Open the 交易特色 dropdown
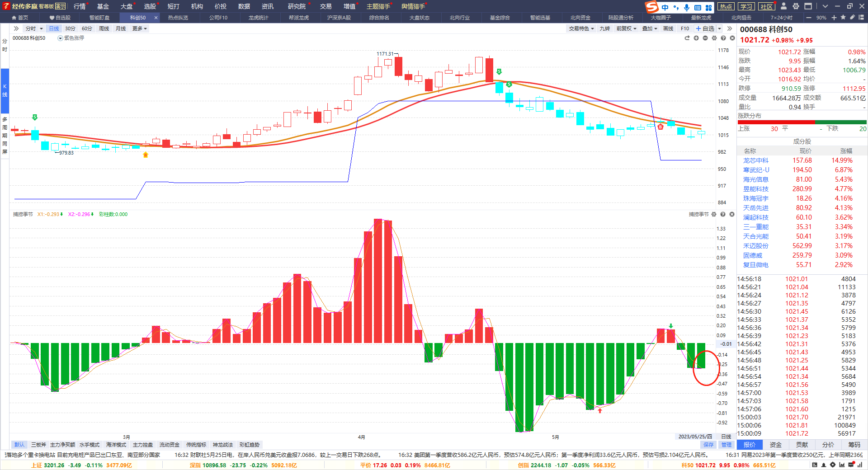Screen dimensions: 868x470 click(581, 28)
